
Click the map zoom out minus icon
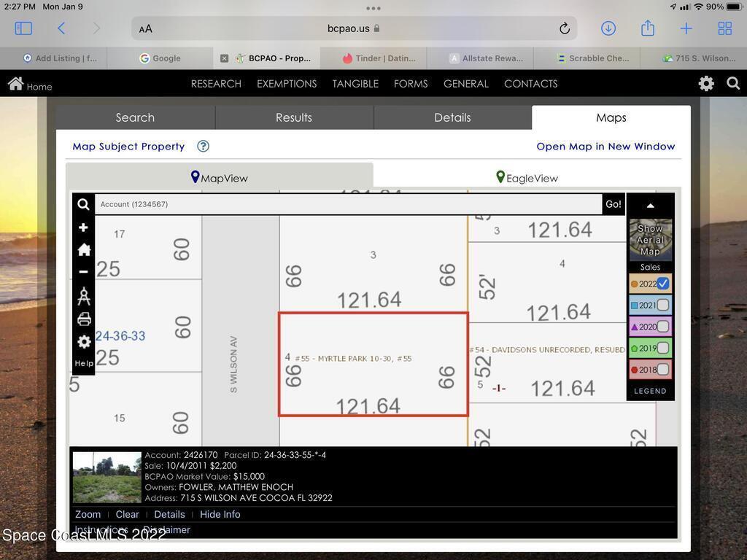83,272
